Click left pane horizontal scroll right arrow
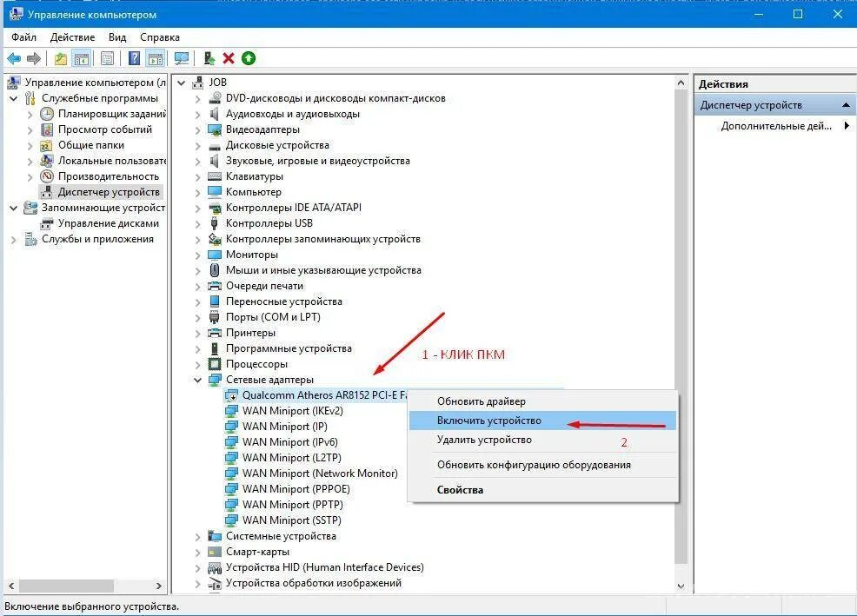857x616 pixels. click(x=158, y=586)
